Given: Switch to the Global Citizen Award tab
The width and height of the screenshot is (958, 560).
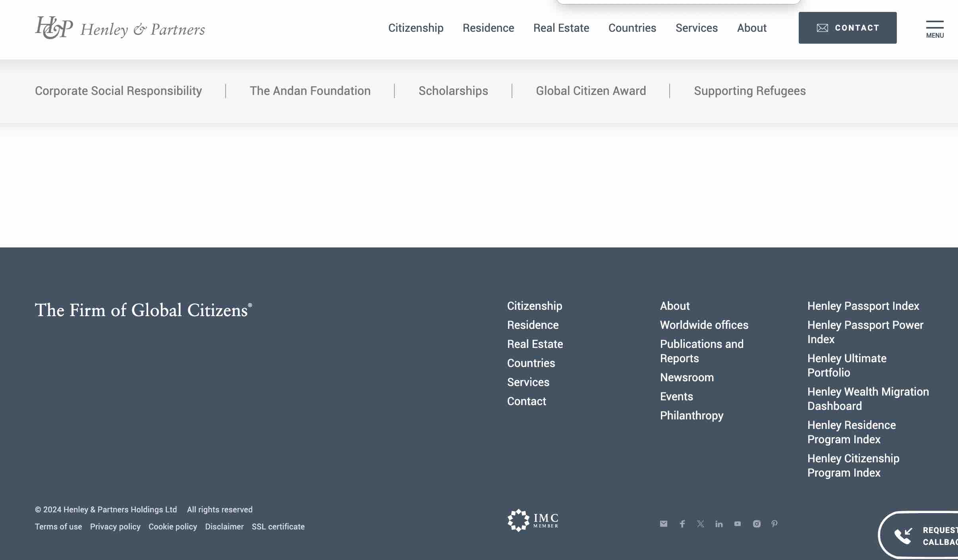Looking at the screenshot, I should (x=591, y=91).
